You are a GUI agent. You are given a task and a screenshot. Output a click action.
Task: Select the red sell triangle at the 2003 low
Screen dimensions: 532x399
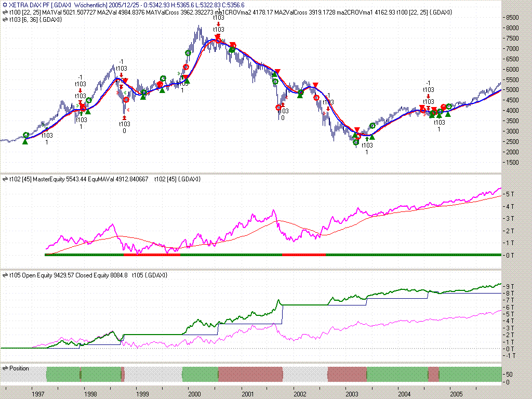click(357, 129)
